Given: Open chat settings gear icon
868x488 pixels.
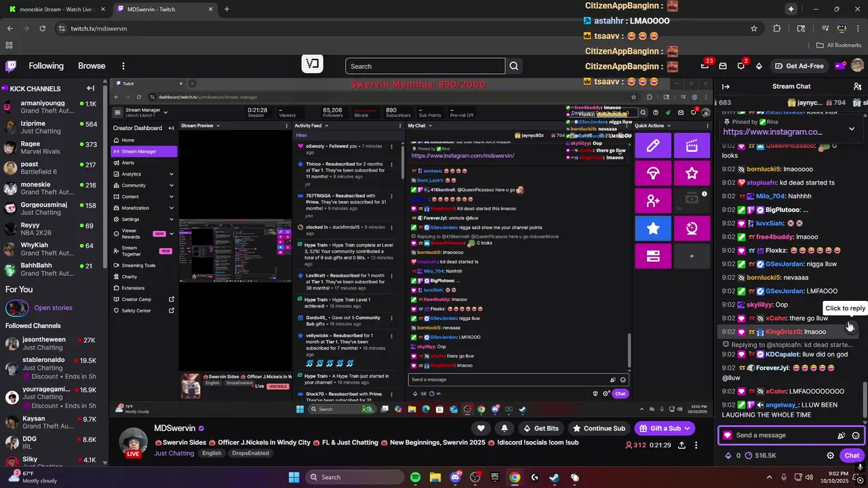Looking at the screenshot, I should [x=830, y=455].
